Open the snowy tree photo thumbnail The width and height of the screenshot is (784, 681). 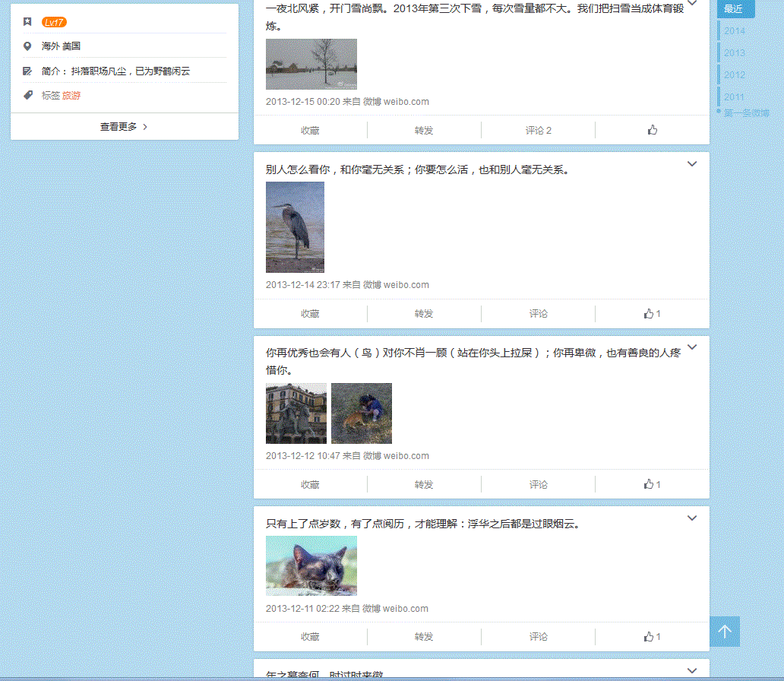(x=311, y=65)
